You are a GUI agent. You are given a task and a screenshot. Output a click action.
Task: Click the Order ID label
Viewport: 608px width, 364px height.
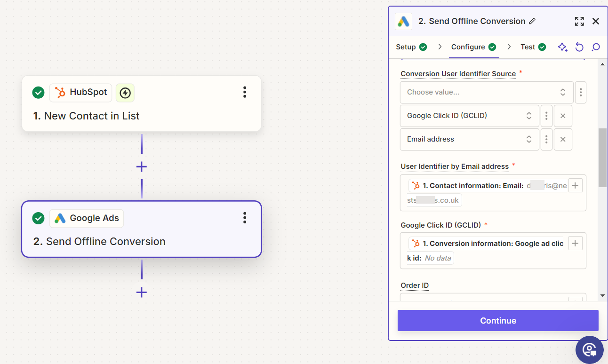pyautogui.click(x=415, y=285)
